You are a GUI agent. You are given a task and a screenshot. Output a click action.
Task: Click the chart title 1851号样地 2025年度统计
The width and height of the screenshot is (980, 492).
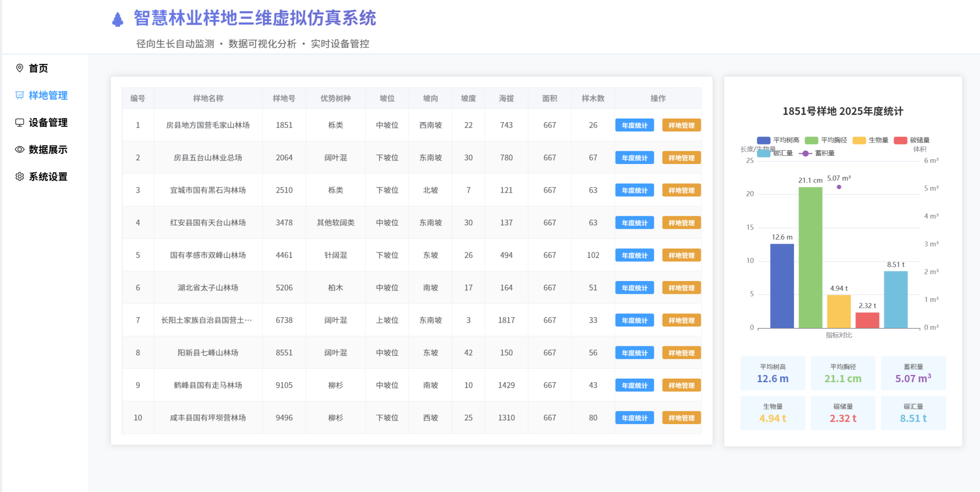(x=843, y=111)
